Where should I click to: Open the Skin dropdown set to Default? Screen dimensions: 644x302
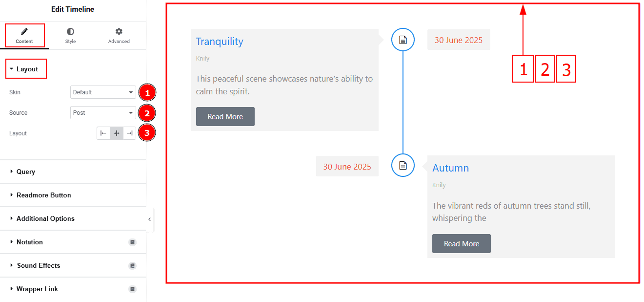pyautogui.click(x=103, y=92)
